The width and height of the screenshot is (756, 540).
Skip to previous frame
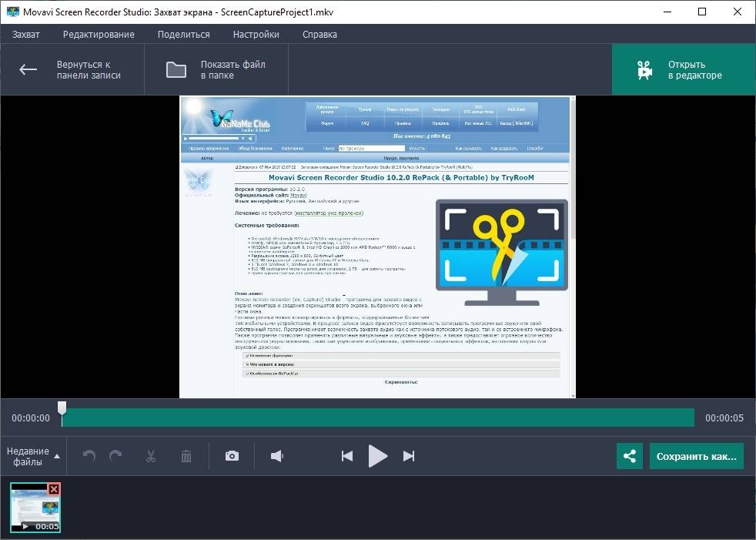[347, 455]
